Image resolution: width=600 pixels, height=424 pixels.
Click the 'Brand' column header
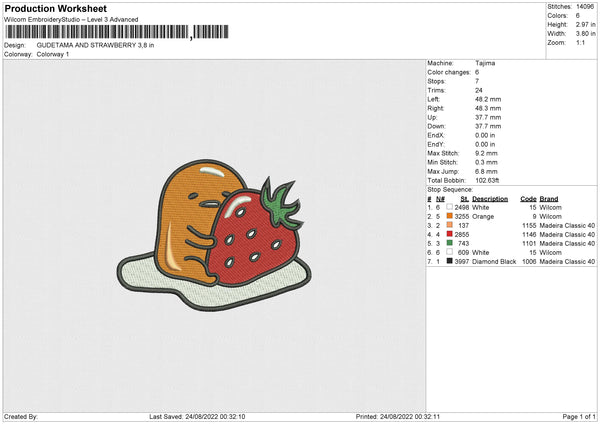549,199
